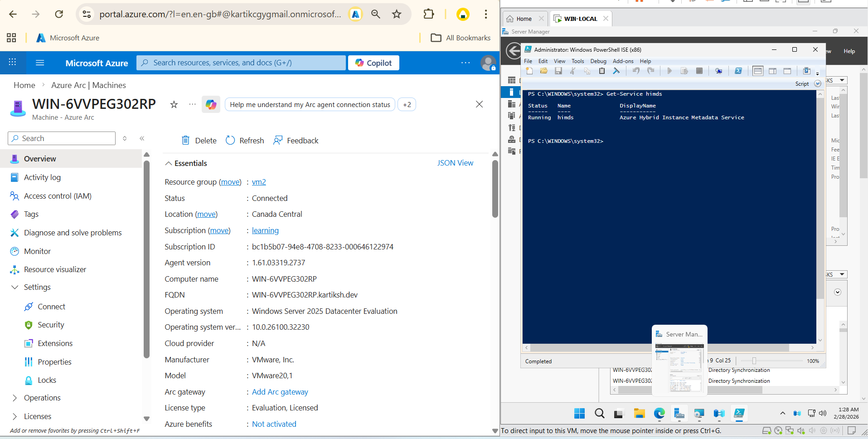Click Copy icon in PowerShell ISE toolbar
Viewport: 868px width, 439px height.
tap(587, 71)
